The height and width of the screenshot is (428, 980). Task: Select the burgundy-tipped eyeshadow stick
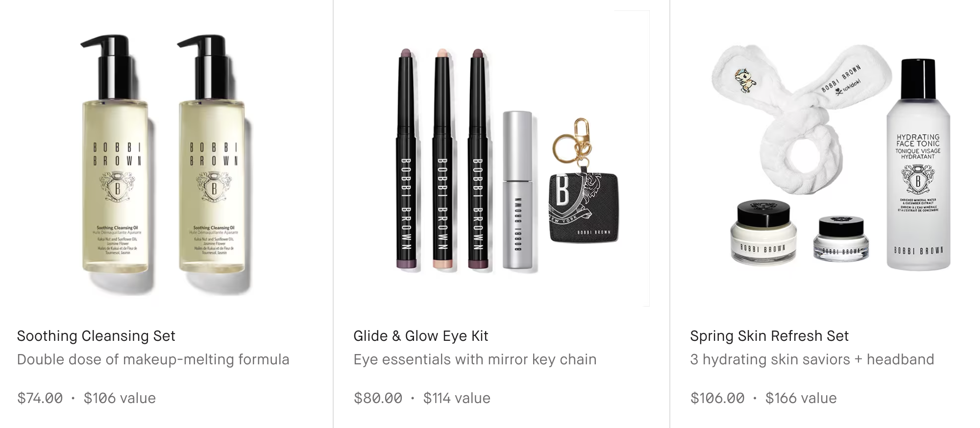click(x=478, y=159)
